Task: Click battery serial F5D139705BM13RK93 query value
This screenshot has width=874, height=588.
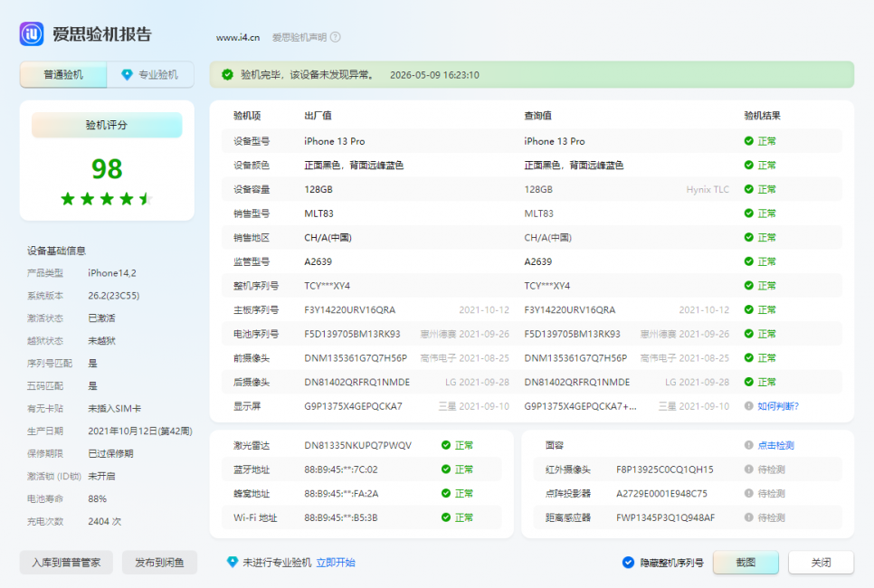Action: coord(572,334)
